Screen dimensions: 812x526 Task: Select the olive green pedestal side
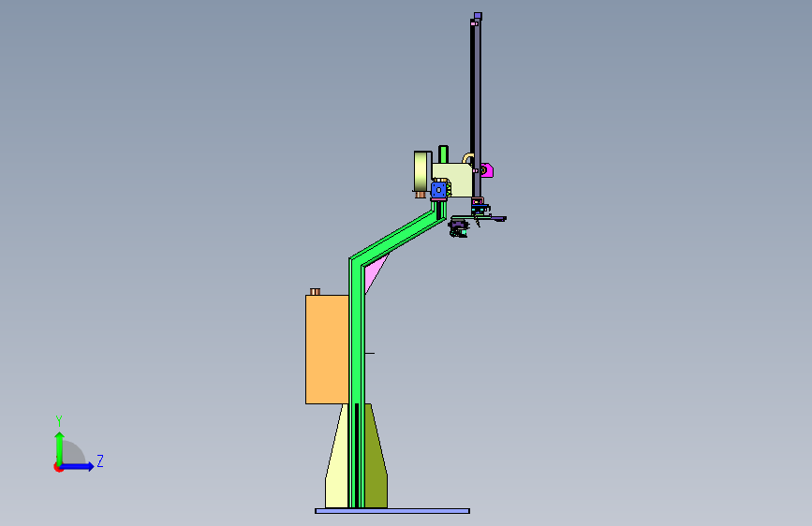pyautogui.click(x=376, y=460)
